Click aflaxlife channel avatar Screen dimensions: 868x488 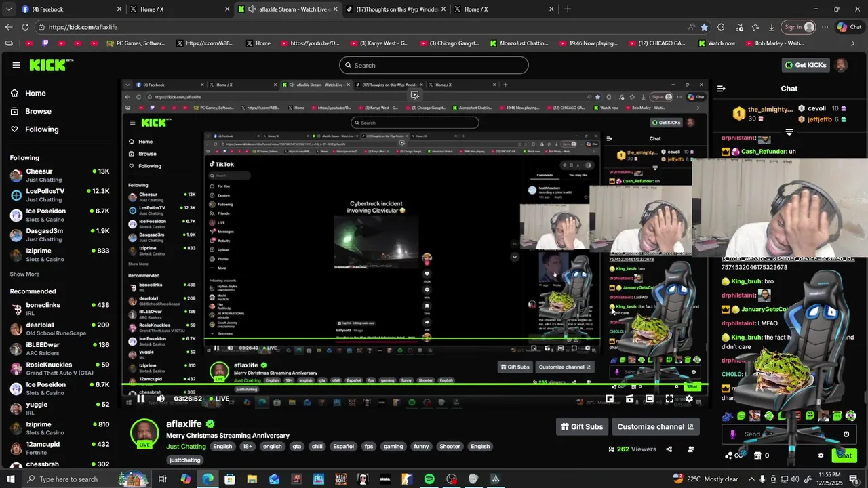pos(144,433)
